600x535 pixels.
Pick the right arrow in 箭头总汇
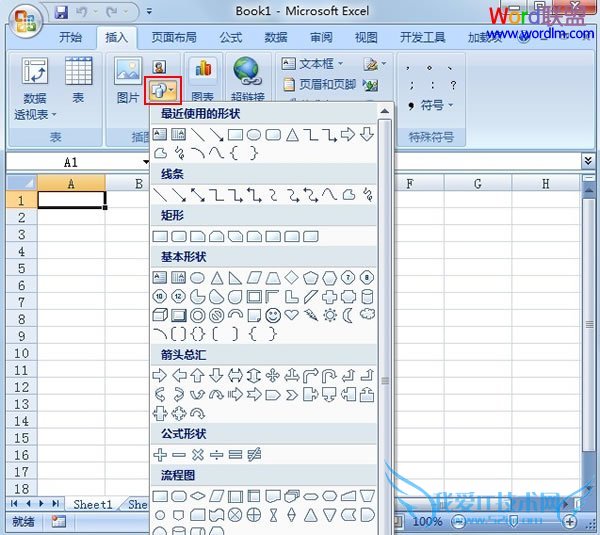tap(160, 375)
